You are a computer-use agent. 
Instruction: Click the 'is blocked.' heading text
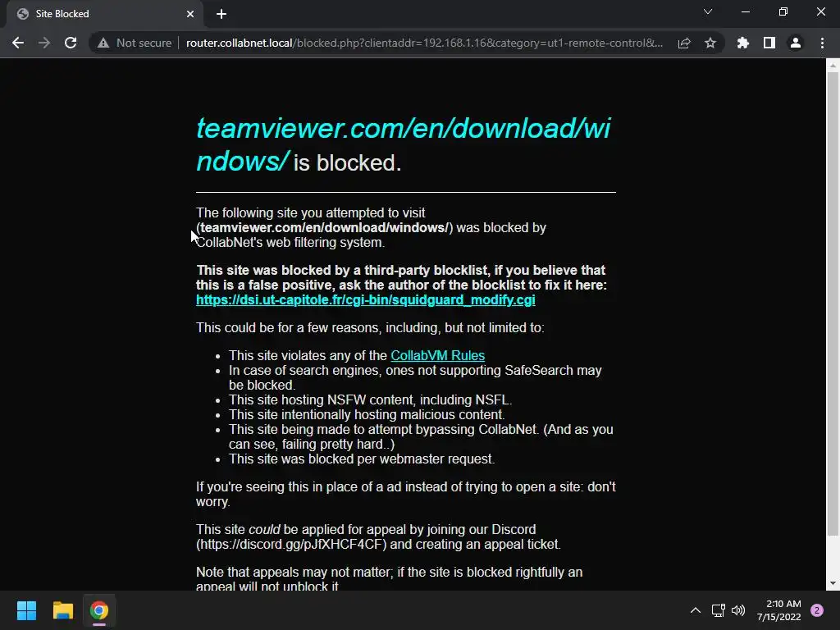[347, 163]
